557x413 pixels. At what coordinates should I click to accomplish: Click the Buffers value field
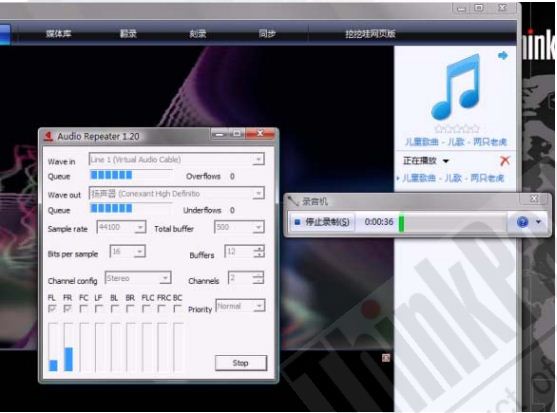pyautogui.click(x=239, y=251)
